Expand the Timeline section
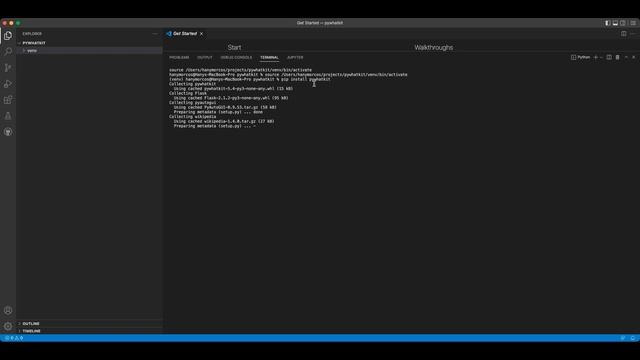The image size is (640, 360). coord(89,331)
